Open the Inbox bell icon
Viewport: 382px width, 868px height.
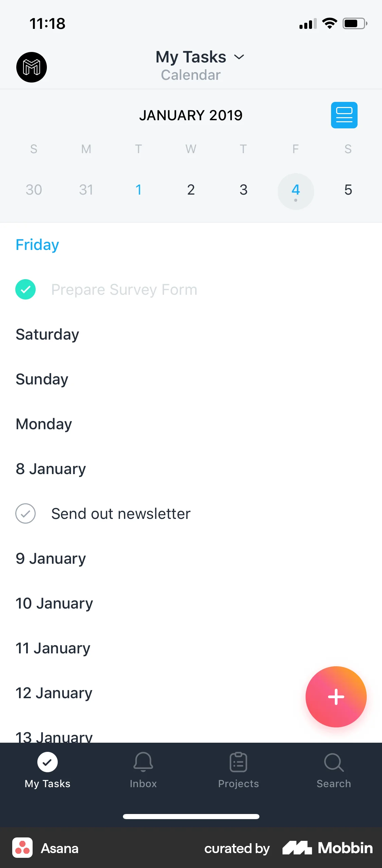click(x=143, y=762)
